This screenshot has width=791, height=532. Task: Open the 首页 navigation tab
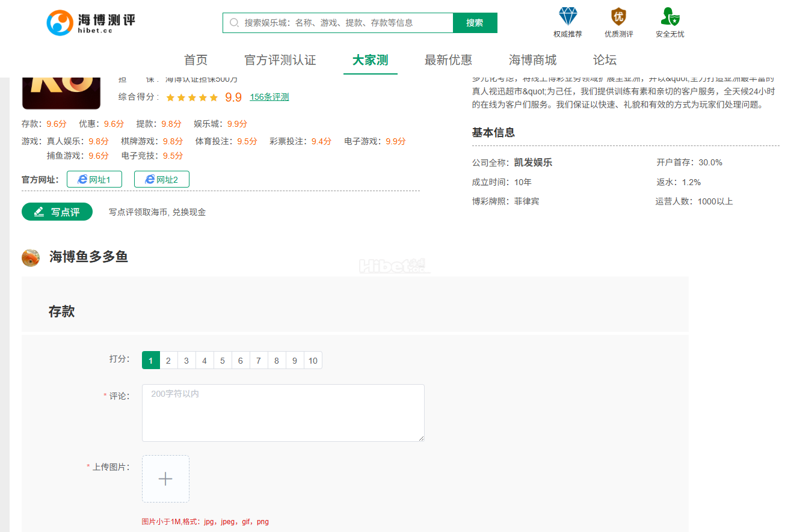click(195, 60)
